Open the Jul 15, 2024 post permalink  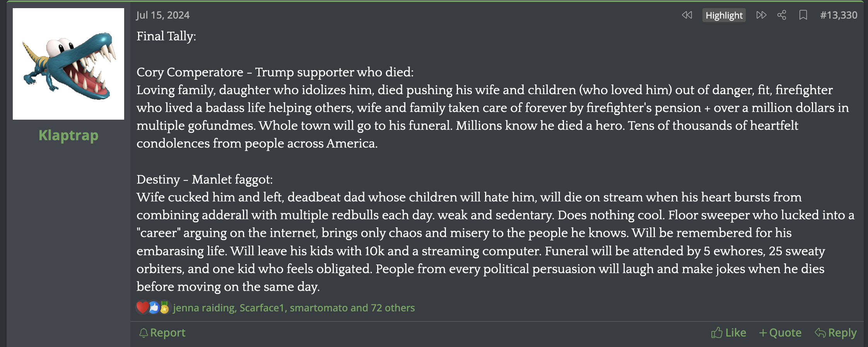click(x=163, y=15)
